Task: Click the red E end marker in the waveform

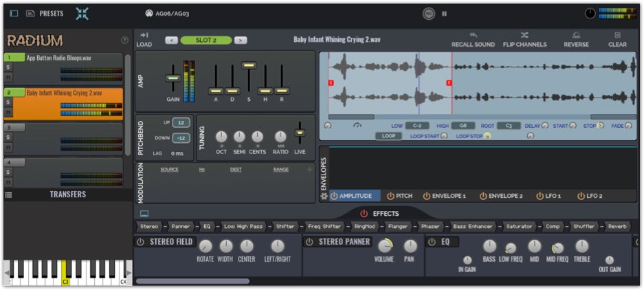Action: (449, 83)
